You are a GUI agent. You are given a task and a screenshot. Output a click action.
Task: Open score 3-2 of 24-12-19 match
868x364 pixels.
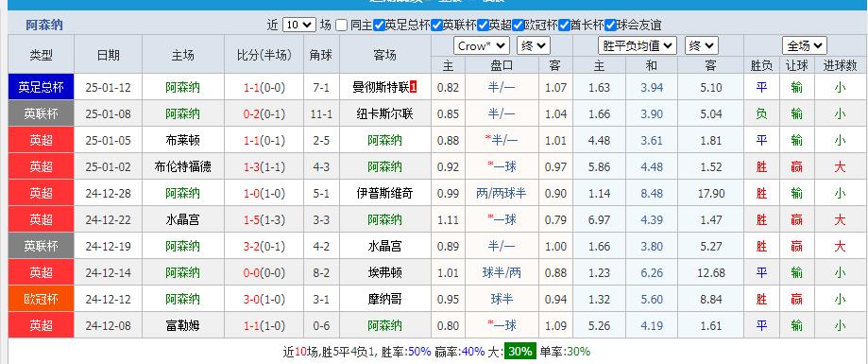point(253,247)
